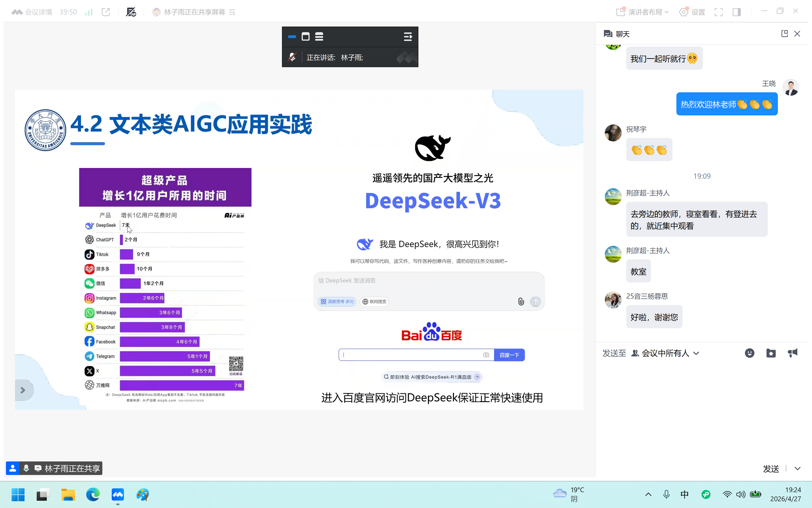Expand the left sidebar arrow on slide
This screenshot has height=508, width=812.
[23, 390]
